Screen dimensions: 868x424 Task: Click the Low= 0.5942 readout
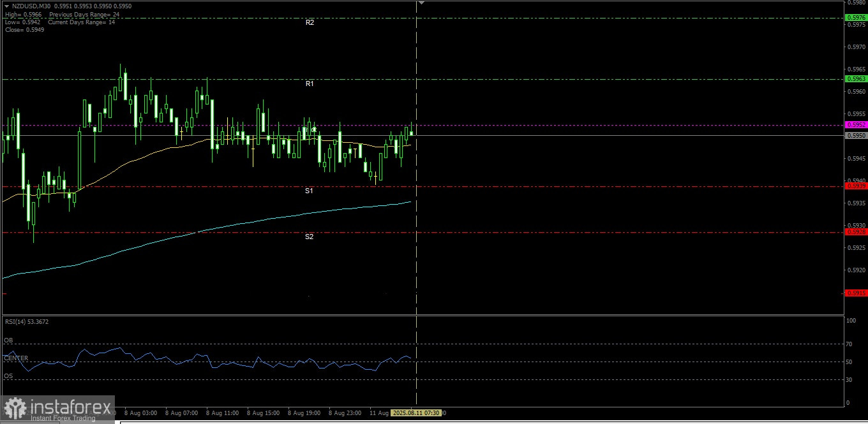(x=22, y=22)
